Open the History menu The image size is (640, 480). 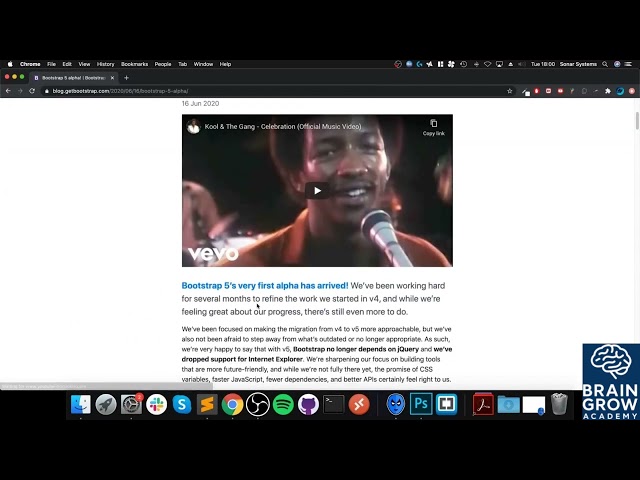click(x=105, y=64)
